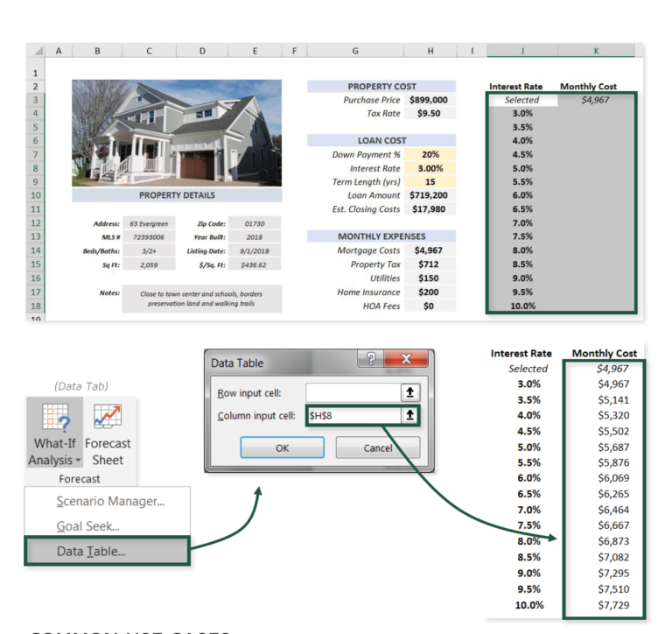
Task: Select the Down Payment 20% cell
Action: click(x=430, y=154)
